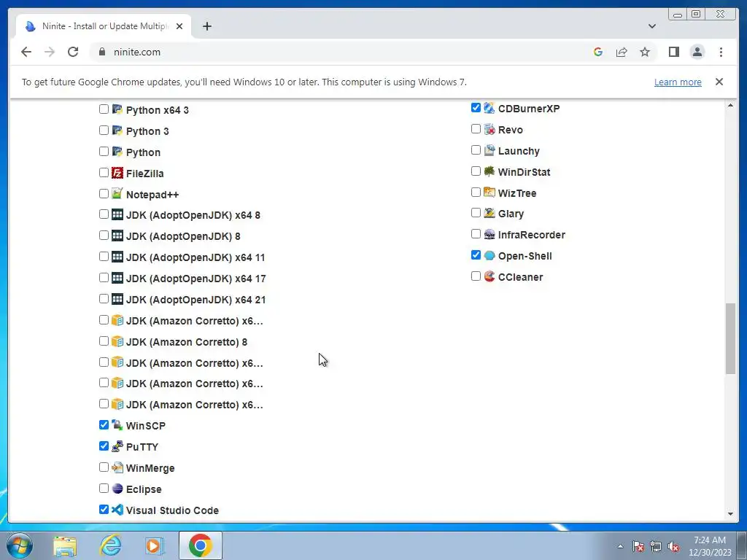Bookmark this tab with the star icon

(645, 52)
